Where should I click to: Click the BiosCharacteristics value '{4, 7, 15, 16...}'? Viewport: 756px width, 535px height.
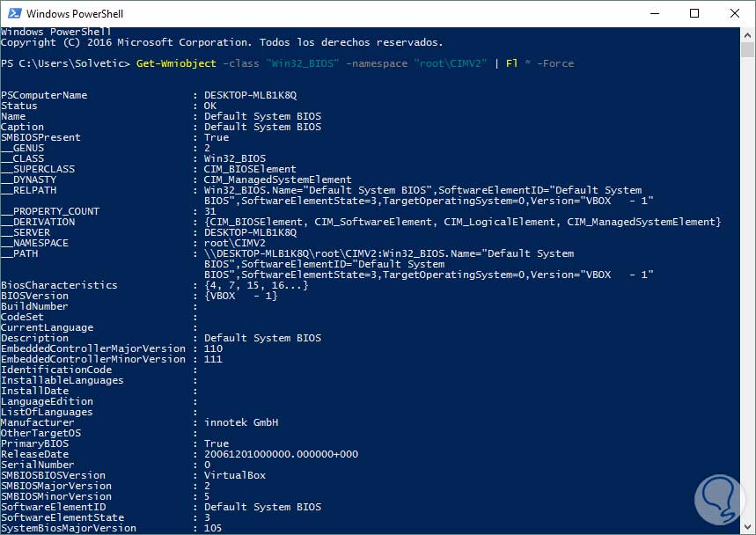pyautogui.click(x=256, y=285)
